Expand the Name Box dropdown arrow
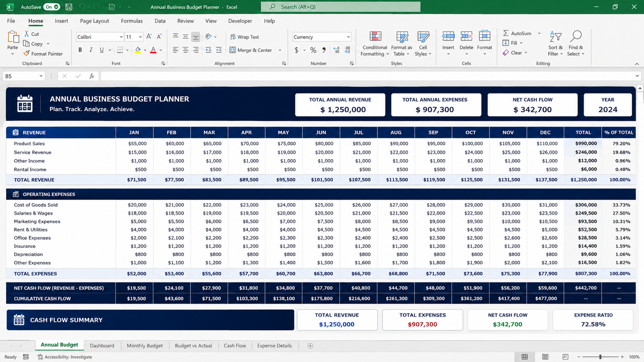The height and width of the screenshot is (362, 644). [x=41, y=76]
